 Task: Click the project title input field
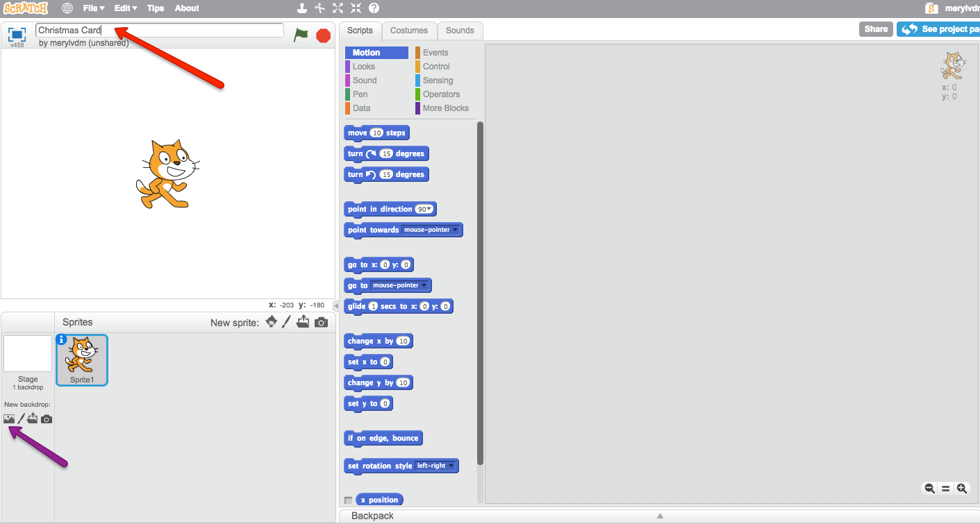pos(160,31)
